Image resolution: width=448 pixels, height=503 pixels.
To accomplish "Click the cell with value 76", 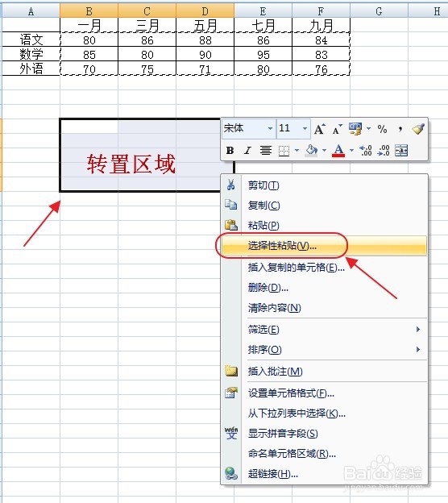I will 321,69.
